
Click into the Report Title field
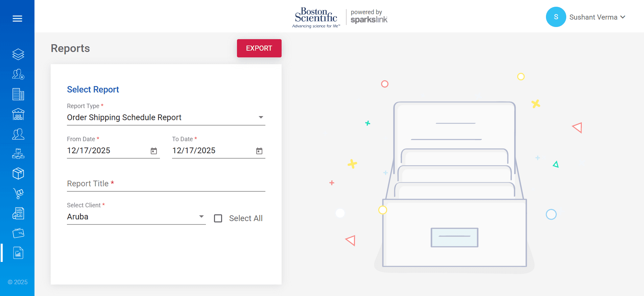(x=166, y=184)
